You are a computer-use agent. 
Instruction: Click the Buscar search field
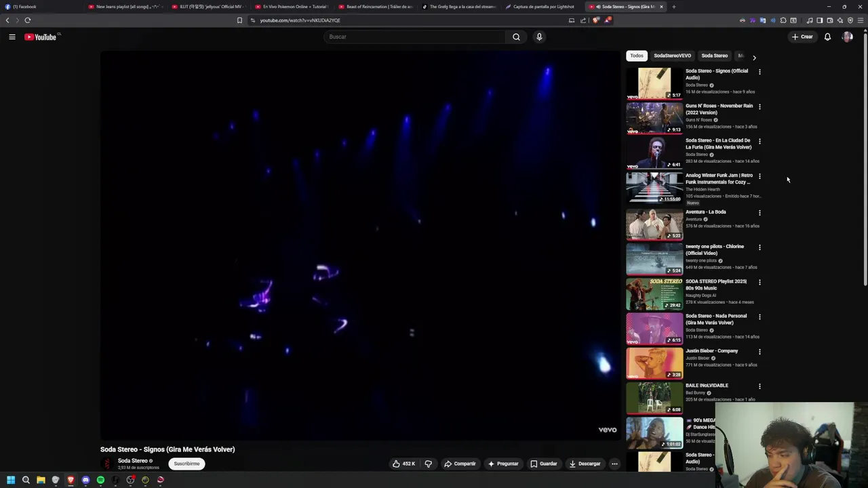(x=414, y=37)
